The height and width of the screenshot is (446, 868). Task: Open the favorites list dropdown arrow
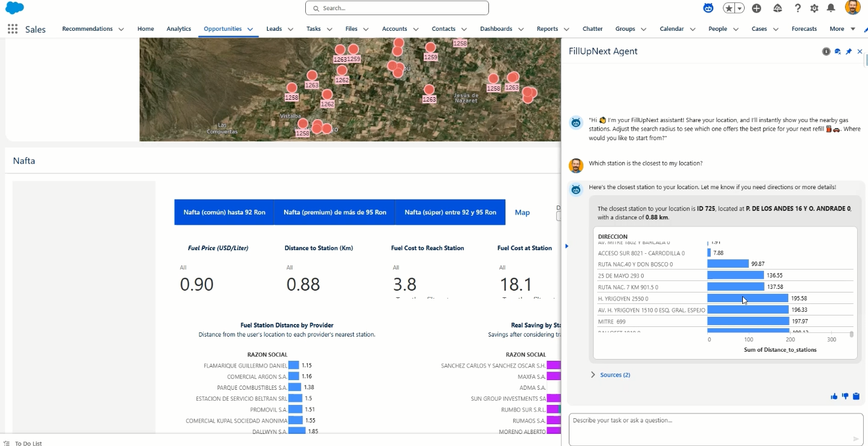tap(740, 8)
